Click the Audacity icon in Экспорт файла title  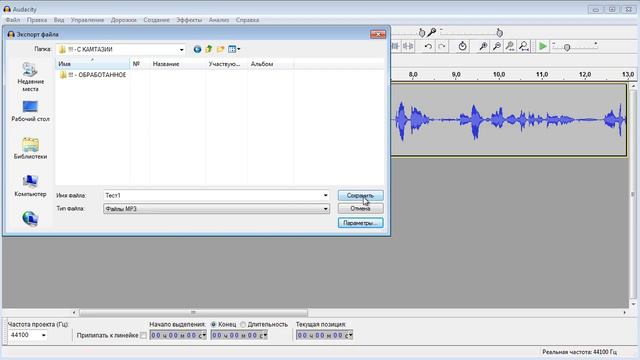[x=11, y=34]
